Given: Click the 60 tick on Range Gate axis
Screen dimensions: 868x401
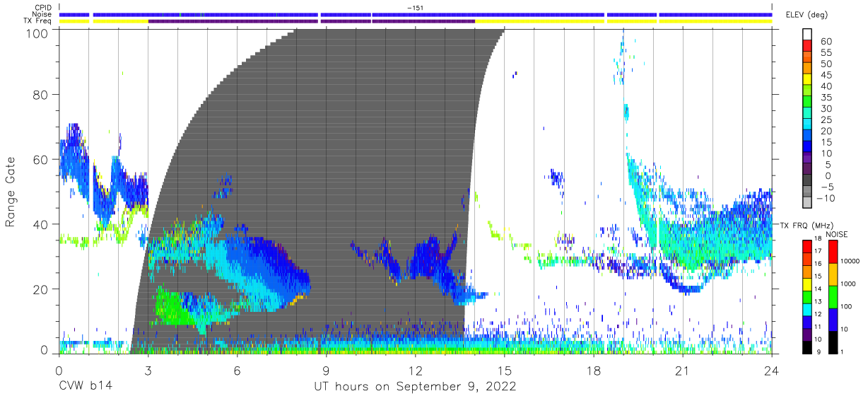Looking at the screenshot, I should (x=40, y=159).
